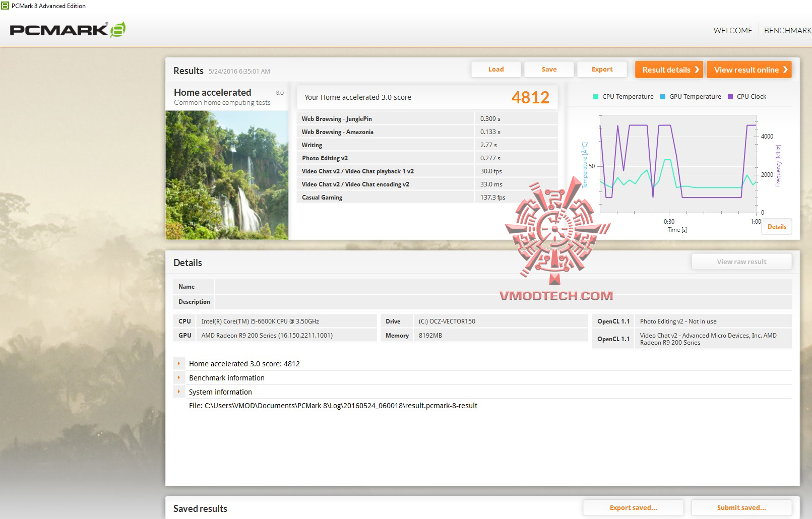812x519 pixels.
Task: Click the waterfall benchmark thumbnail
Action: (x=227, y=175)
